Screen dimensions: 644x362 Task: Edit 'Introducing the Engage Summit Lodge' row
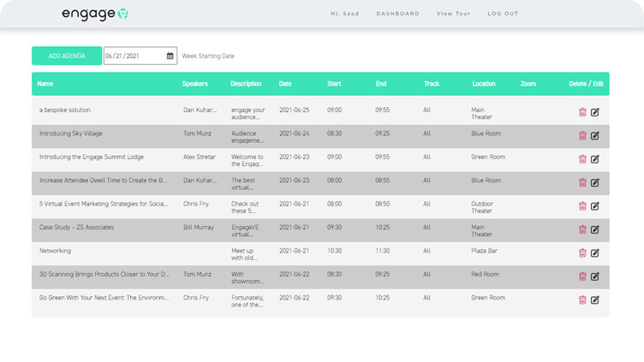[594, 159]
